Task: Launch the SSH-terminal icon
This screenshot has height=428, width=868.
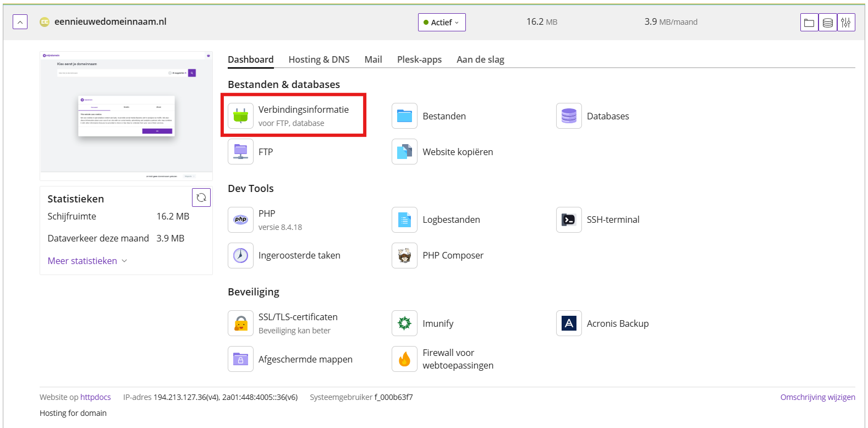Action: pos(569,220)
